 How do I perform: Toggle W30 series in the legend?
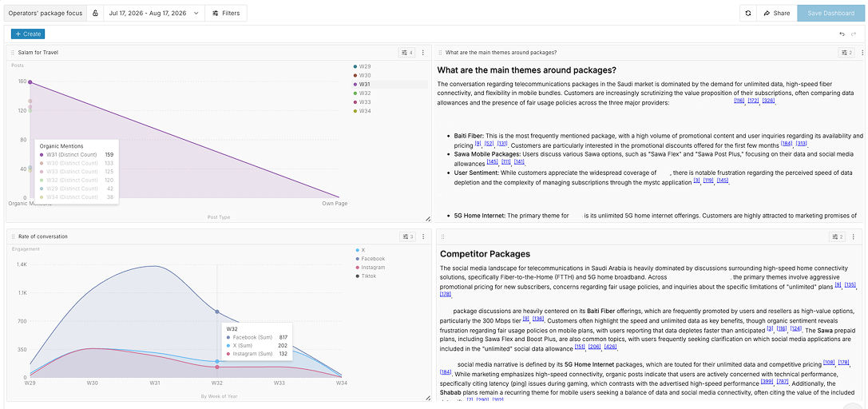pyautogui.click(x=362, y=75)
